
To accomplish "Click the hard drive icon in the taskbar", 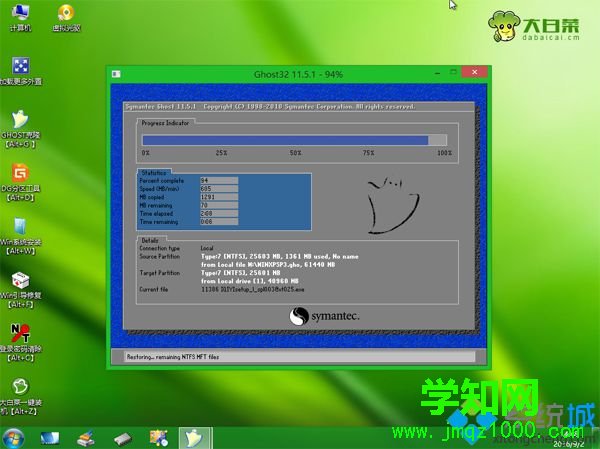I will [x=122, y=439].
